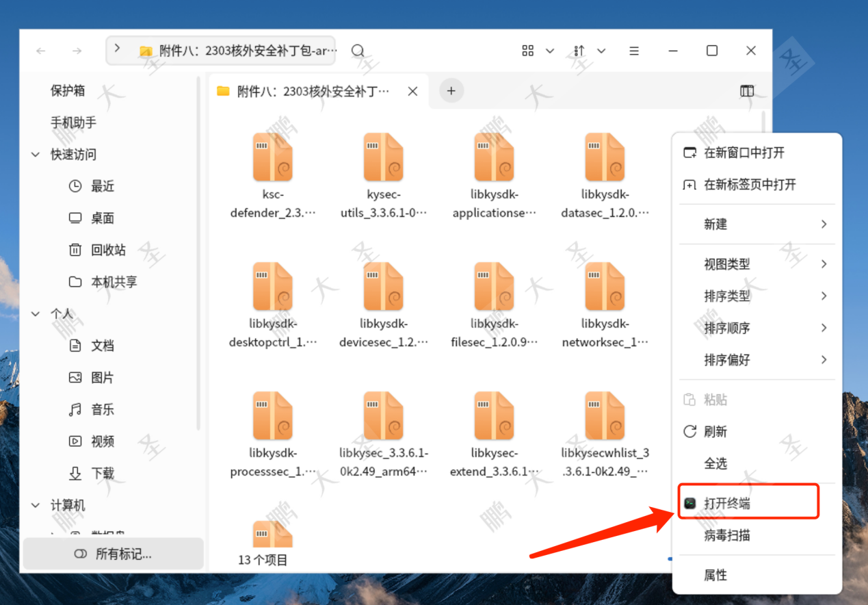Click the 13 个项目 status text
This screenshot has width=868, height=605.
pyautogui.click(x=263, y=560)
